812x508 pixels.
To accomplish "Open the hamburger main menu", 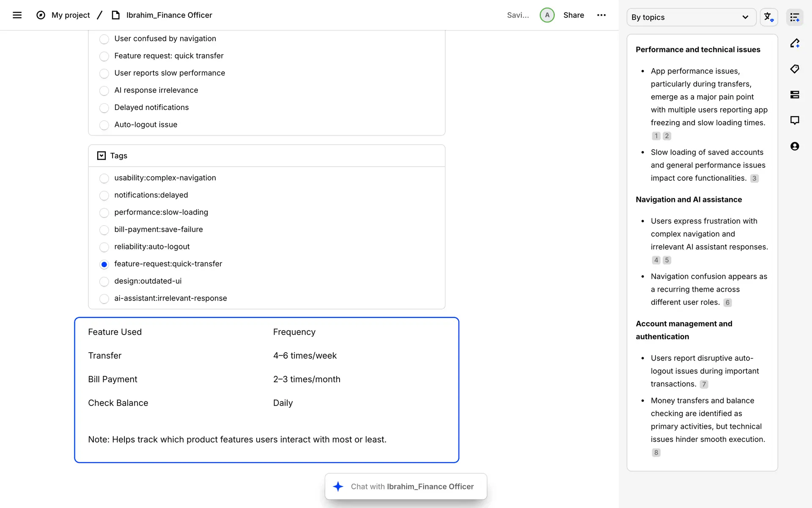I will pyautogui.click(x=17, y=15).
